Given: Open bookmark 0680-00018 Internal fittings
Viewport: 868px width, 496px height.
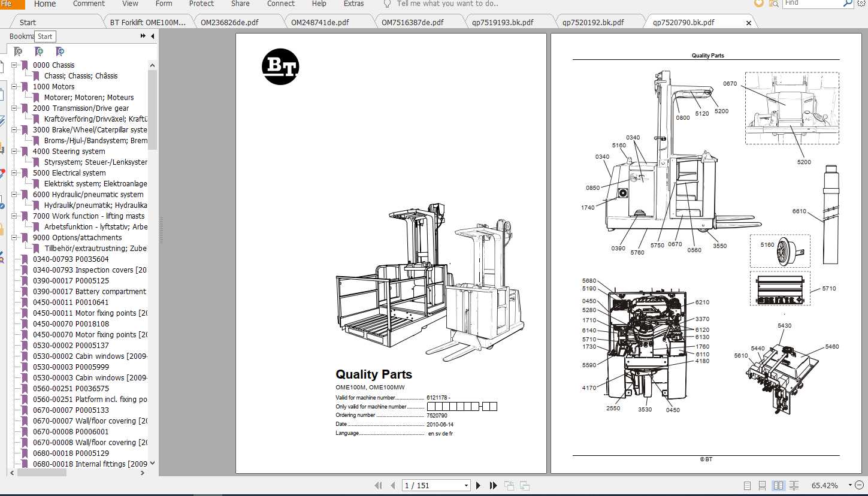Looking at the screenshot, I should pos(90,464).
